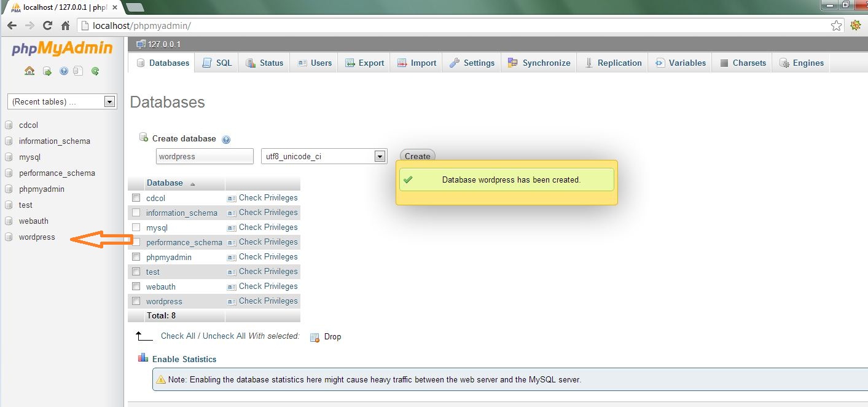Click Check Privileges for the phpmyadmin row
The width and height of the screenshot is (868, 407).
coord(268,256)
